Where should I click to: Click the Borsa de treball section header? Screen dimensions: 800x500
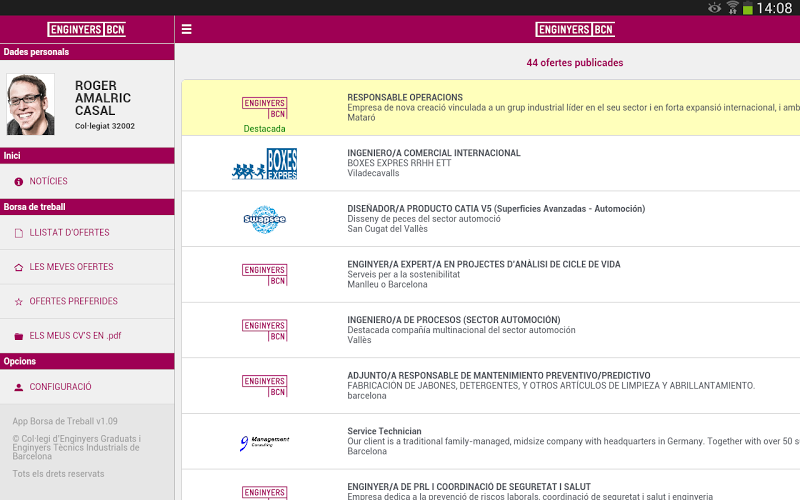87,207
